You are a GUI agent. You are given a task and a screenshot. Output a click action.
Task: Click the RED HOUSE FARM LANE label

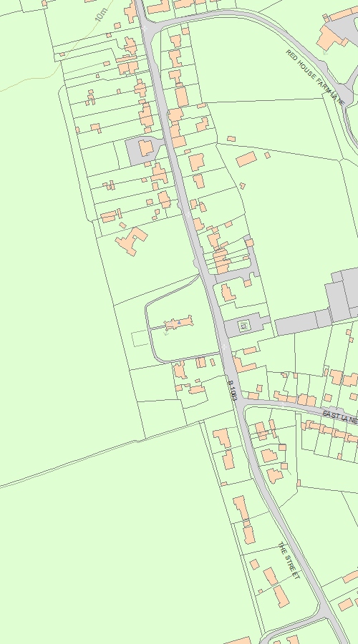[x=315, y=77]
